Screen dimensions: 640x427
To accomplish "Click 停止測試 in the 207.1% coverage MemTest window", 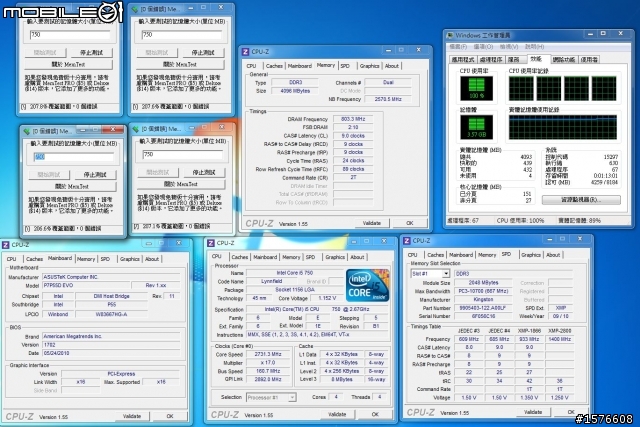I will tap(204, 172).
